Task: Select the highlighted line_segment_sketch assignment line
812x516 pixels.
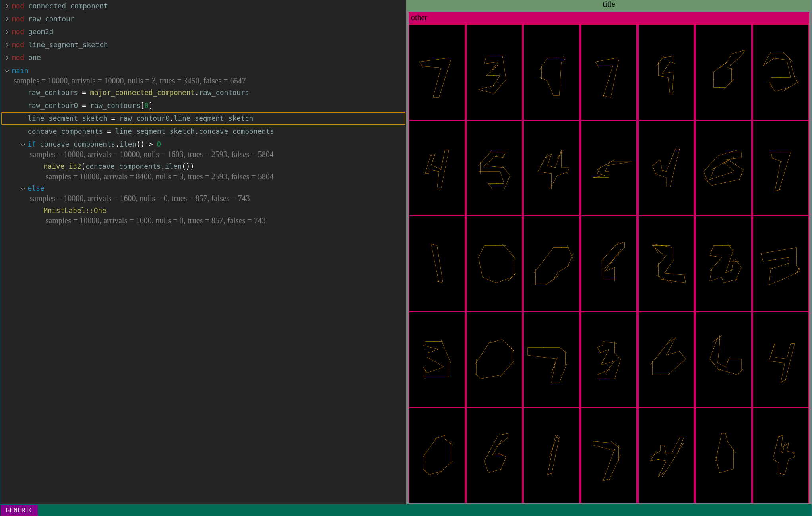Action: 140,118
